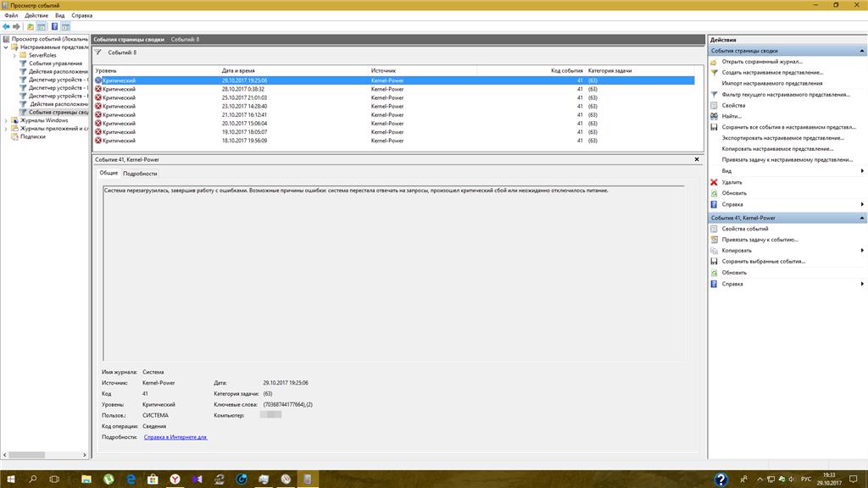Open the Вид menu in menu bar
The width and height of the screenshot is (868, 488).
pyautogui.click(x=60, y=15)
